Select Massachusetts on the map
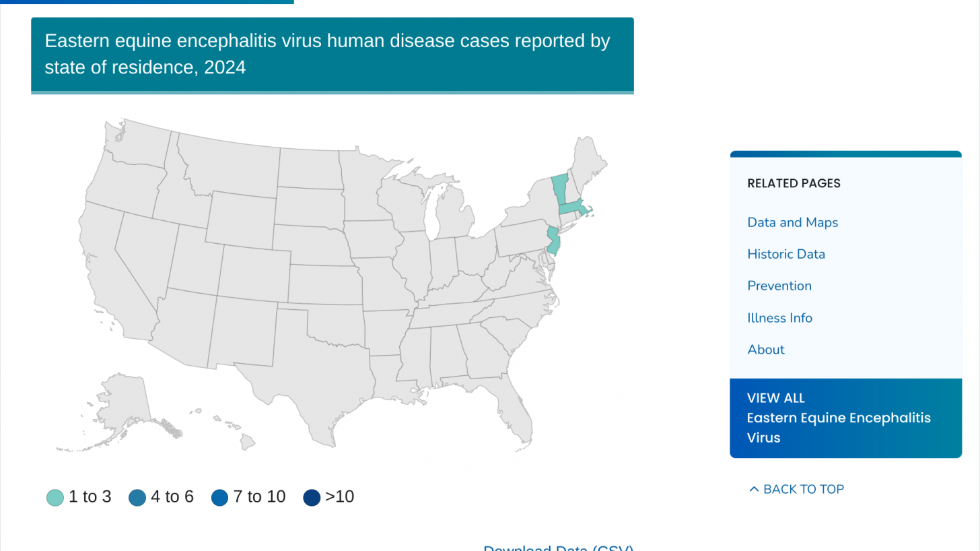 click(x=571, y=207)
